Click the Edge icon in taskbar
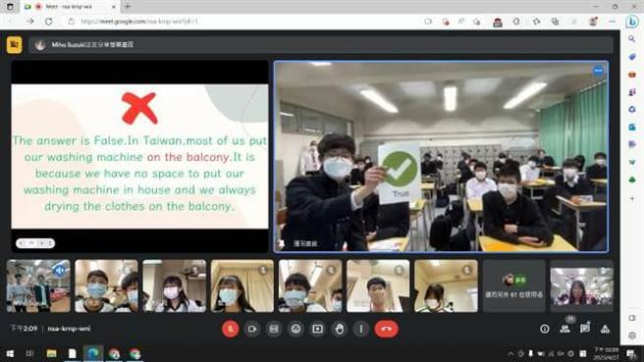This screenshot has height=362, width=644. [93, 353]
